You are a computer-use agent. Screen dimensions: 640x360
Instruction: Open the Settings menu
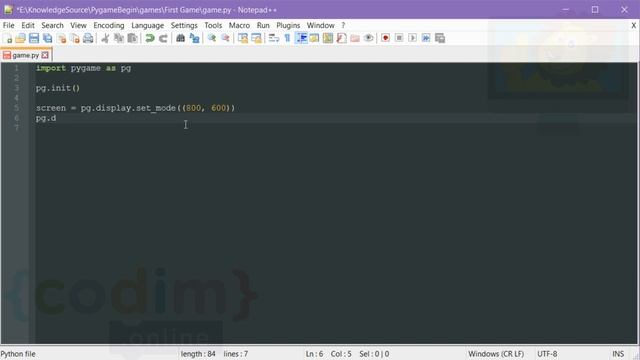(x=184, y=25)
